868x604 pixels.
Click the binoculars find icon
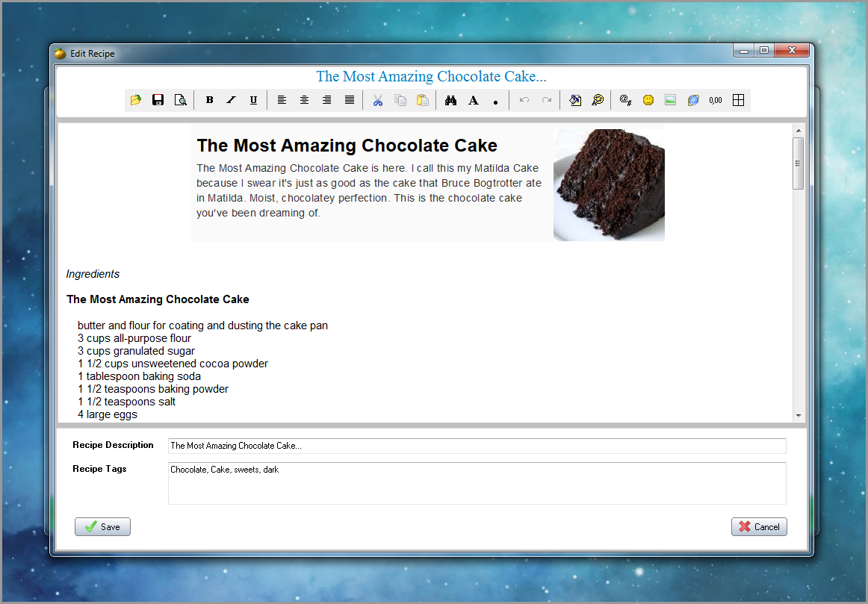pyautogui.click(x=450, y=100)
